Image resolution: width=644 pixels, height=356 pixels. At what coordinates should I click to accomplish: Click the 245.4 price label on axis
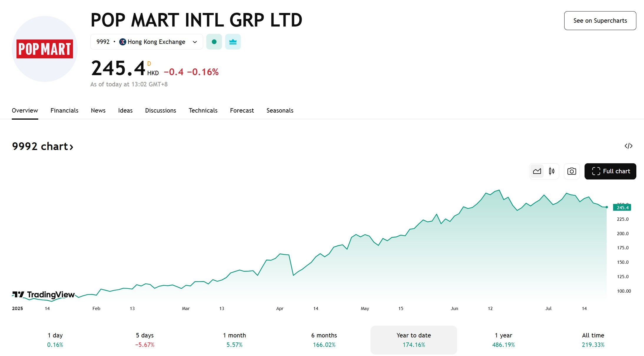click(x=622, y=207)
